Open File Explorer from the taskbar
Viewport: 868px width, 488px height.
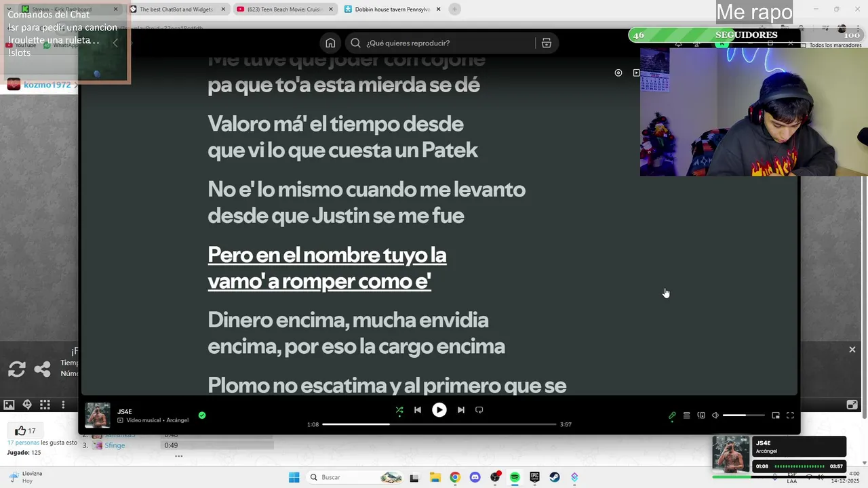coord(435,477)
